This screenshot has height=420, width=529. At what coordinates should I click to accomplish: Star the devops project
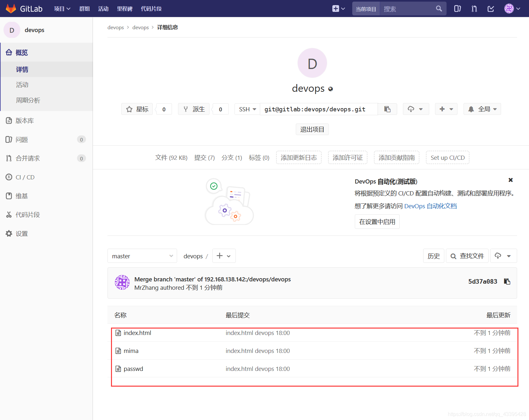click(x=137, y=109)
